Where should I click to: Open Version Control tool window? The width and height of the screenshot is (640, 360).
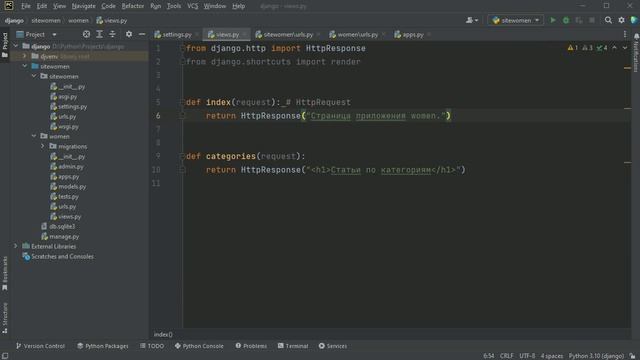[x=40, y=346]
